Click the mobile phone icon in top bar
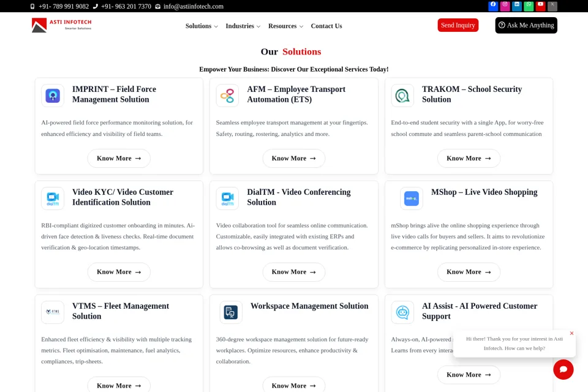This screenshot has height=392, width=588. click(x=32, y=6)
